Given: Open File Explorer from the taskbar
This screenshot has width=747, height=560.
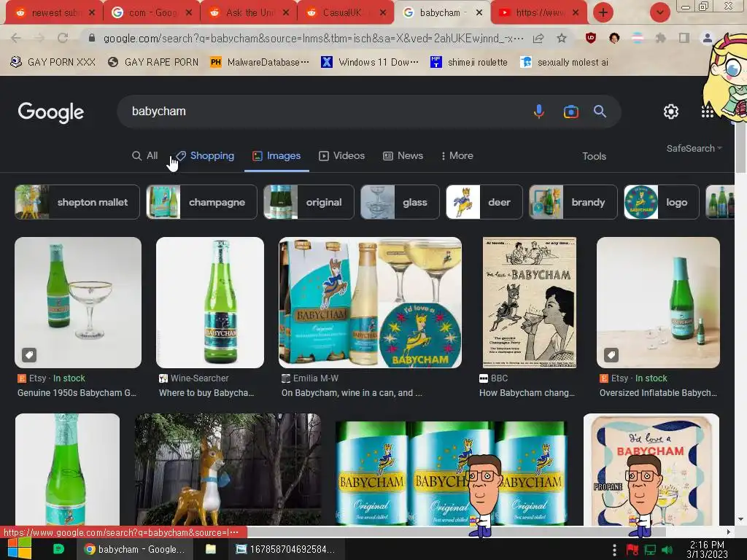Looking at the screenshot, I should click(211, 549).
